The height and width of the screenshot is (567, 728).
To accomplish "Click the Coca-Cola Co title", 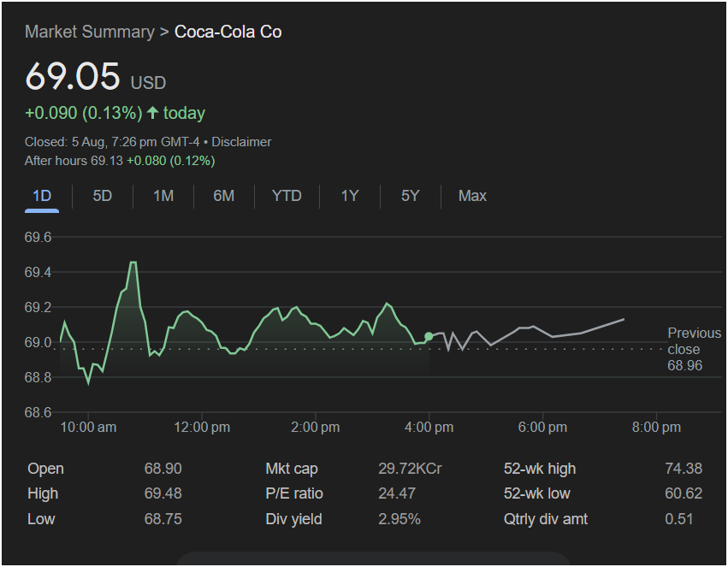I will [228, 32].
